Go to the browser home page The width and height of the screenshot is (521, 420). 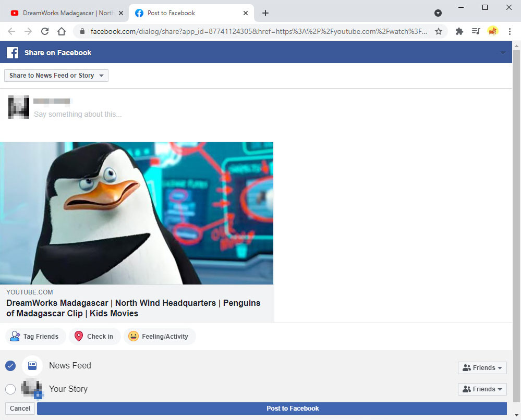coord(62,31)
